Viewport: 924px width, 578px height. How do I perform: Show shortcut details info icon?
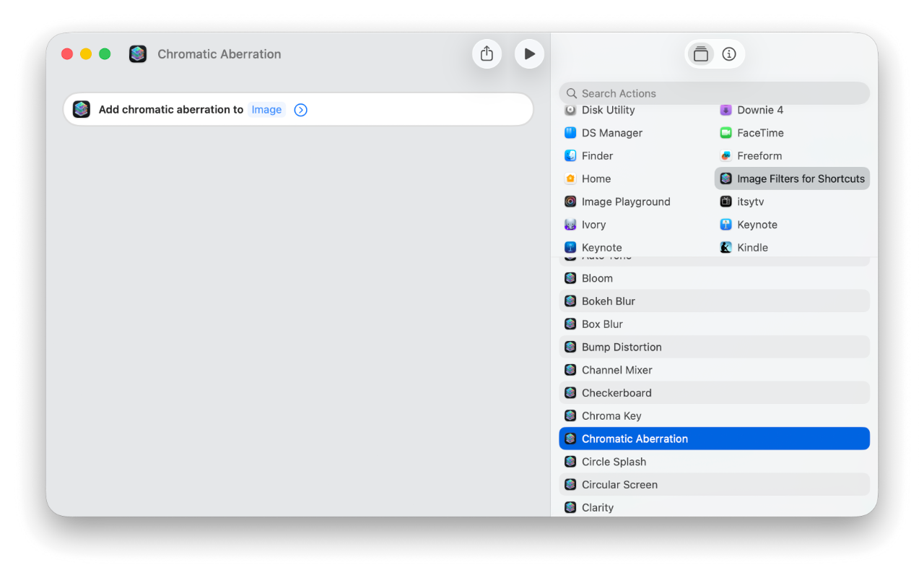(729, 54)
